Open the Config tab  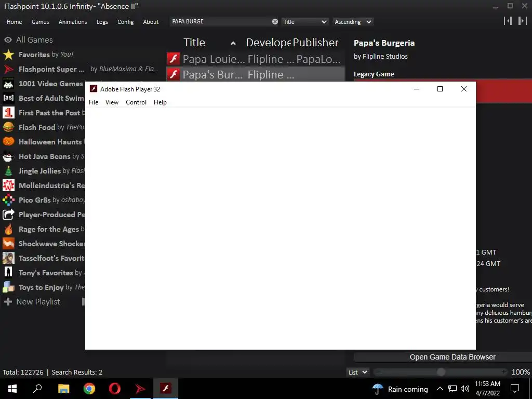[x=126, y=22]
